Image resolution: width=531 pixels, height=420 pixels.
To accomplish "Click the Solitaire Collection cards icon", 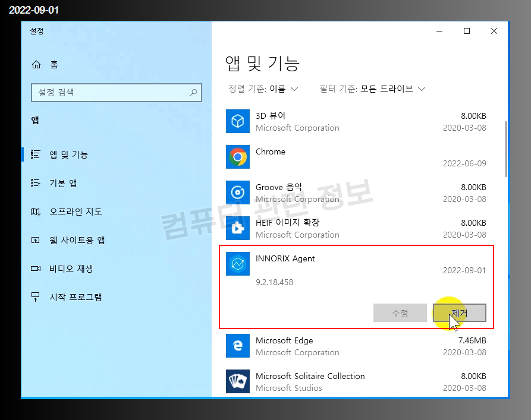I will (x=238, y=381).
